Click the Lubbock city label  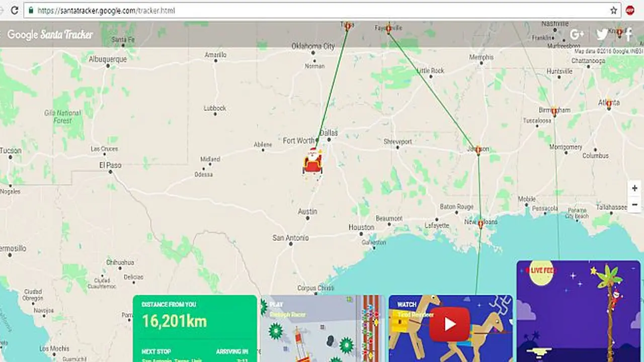point(215,108)
